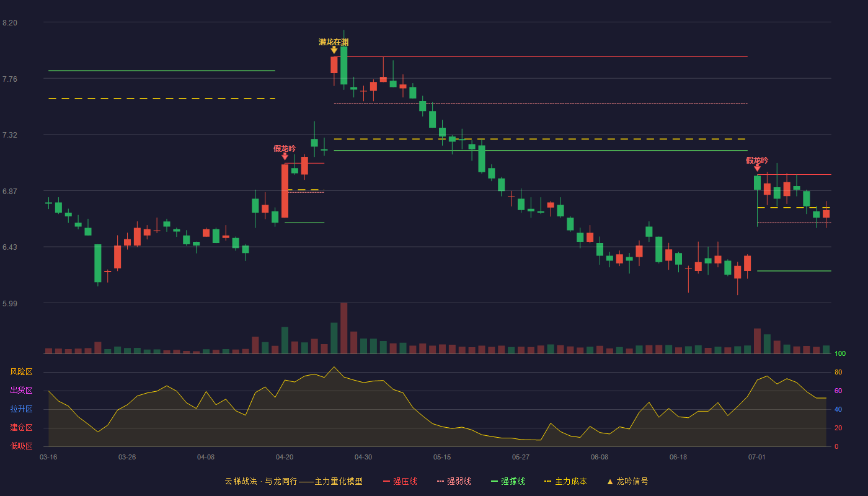This screenshot has height=496, width=868.
Task: Click the 05-15 date label
Action: [442, 457]
